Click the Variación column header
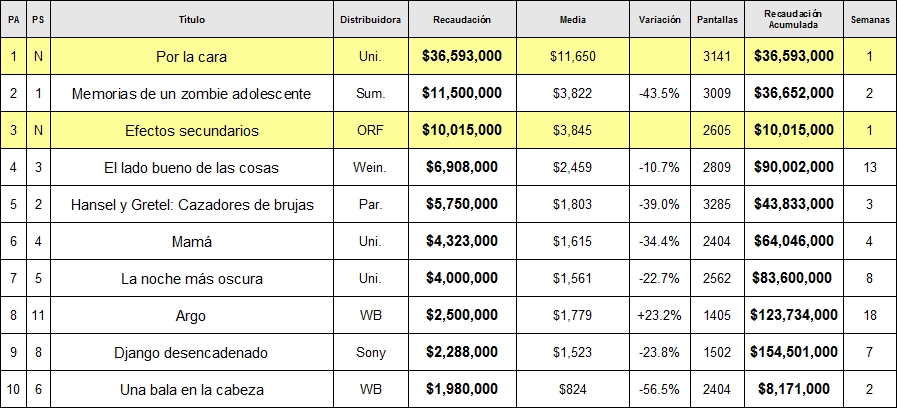897x408 pixels. point(660,19)
